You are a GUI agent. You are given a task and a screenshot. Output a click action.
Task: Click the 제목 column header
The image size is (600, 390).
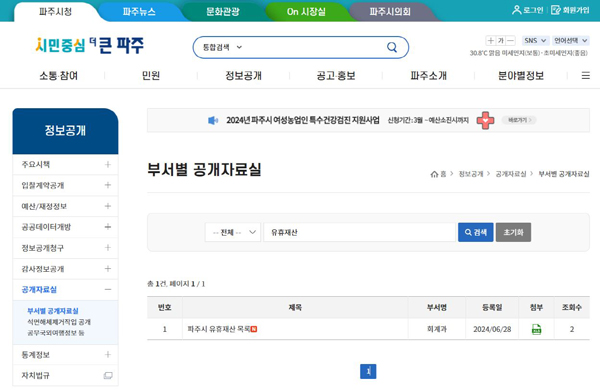(295, 307)
